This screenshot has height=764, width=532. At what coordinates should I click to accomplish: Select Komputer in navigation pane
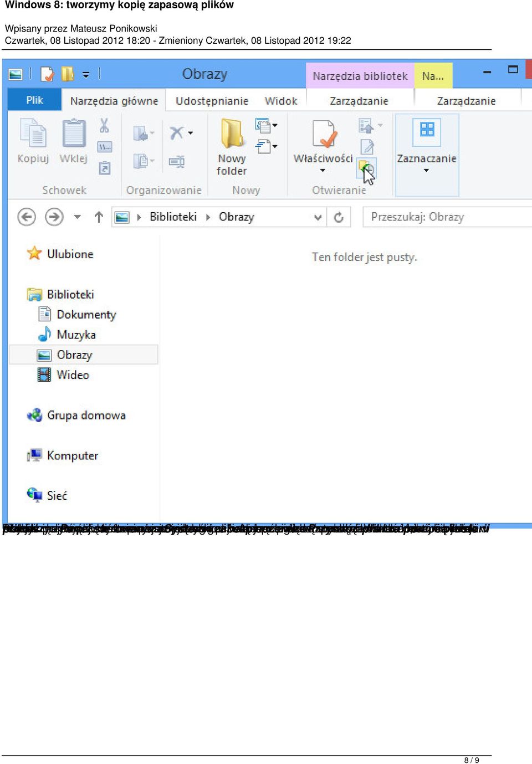point(63,455)
